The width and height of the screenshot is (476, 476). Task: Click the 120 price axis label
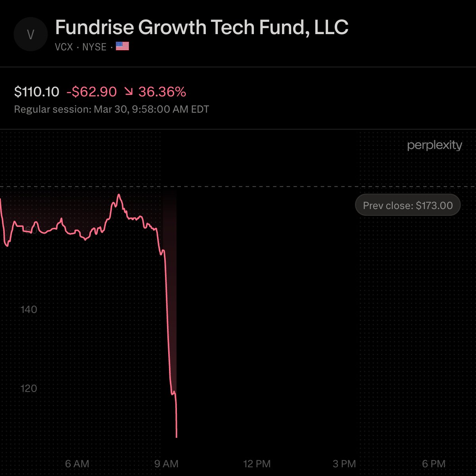pos(29,388)
